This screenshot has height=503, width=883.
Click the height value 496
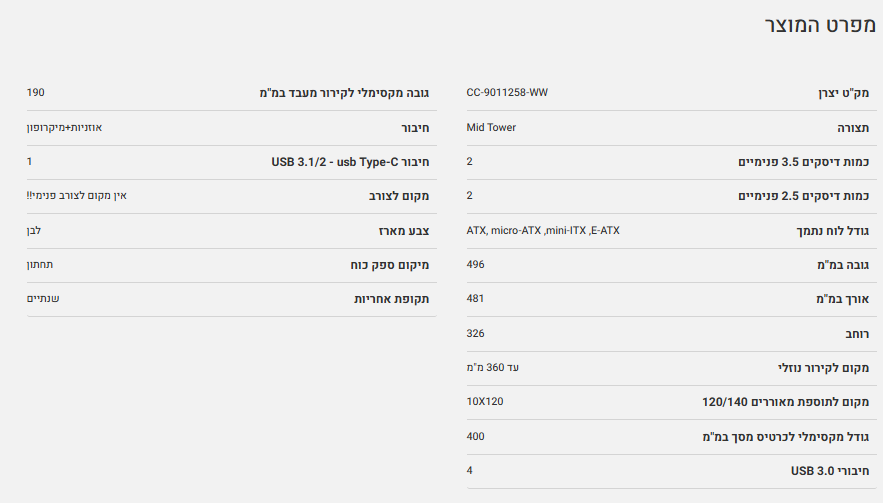click(x=475, y=264)
